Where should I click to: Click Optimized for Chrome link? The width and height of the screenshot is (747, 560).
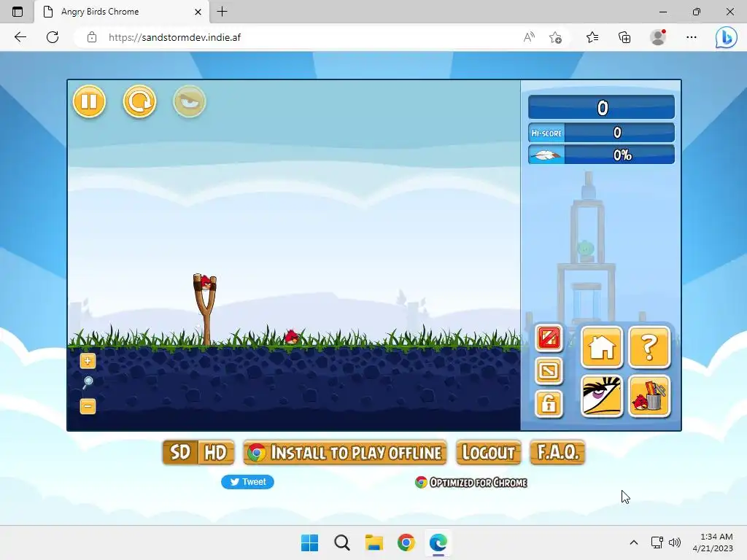point(471,483)
